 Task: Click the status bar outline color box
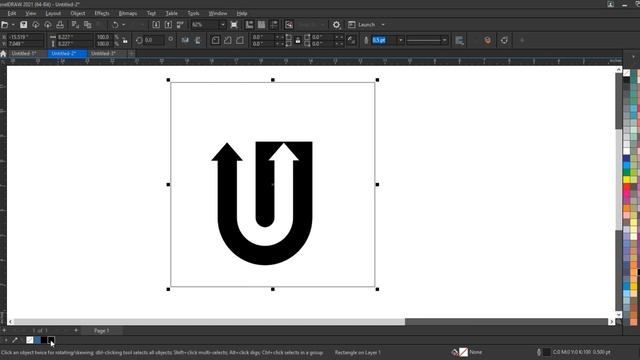click(547, 352)
